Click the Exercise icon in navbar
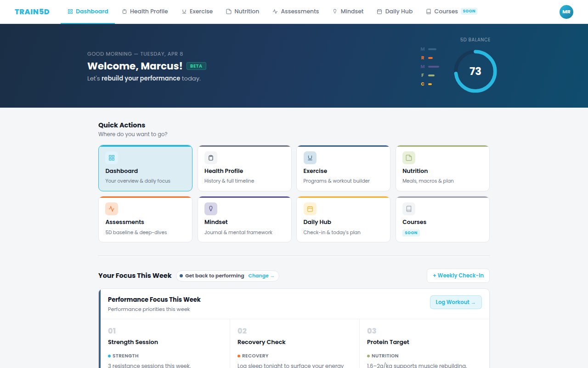This screenshot has width=588, height=368. [x=184, y=11]
